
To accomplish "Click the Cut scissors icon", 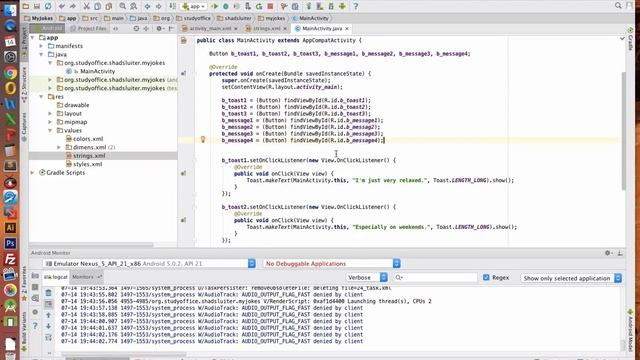I will point(86,6).
